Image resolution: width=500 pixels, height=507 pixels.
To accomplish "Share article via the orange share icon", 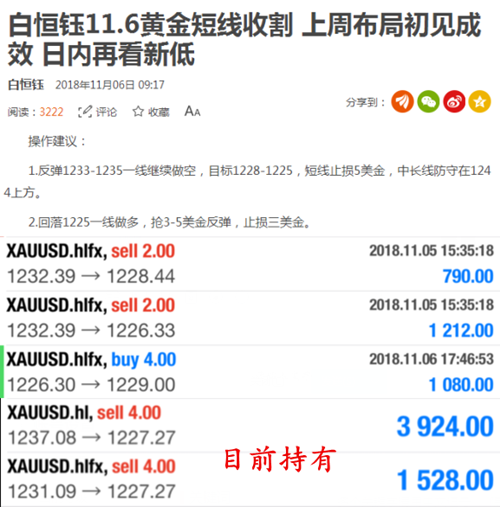I will pos(402,102).
